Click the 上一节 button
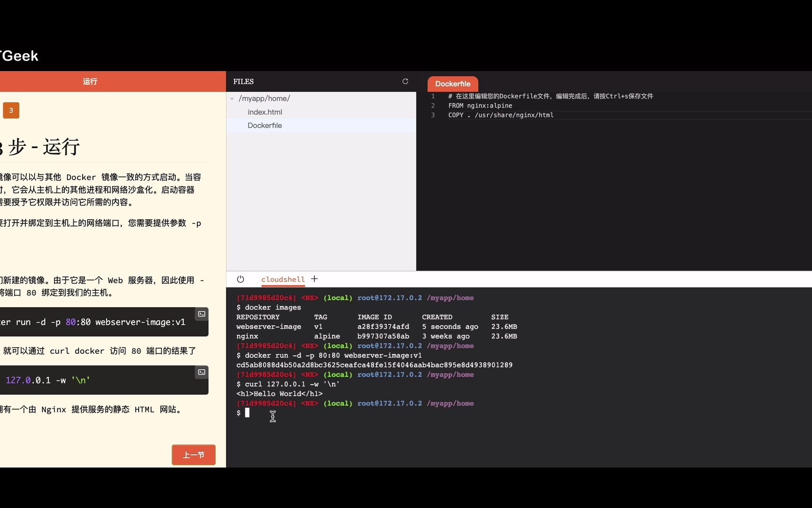Screen dimensions: 812x508 (193, 455)
